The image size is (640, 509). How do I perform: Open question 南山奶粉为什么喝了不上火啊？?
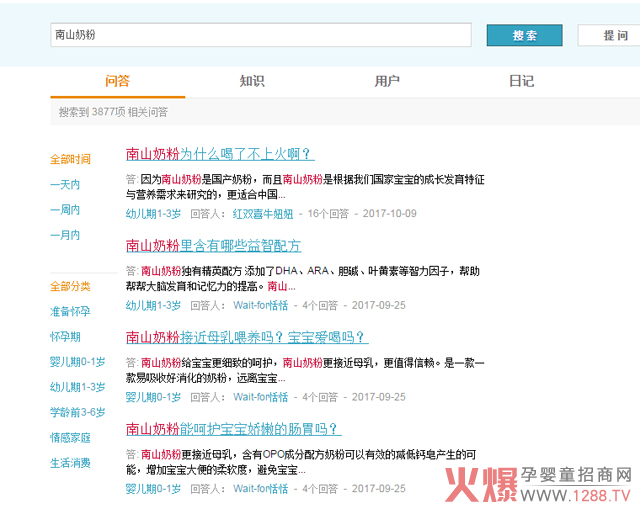pos(220,154)
